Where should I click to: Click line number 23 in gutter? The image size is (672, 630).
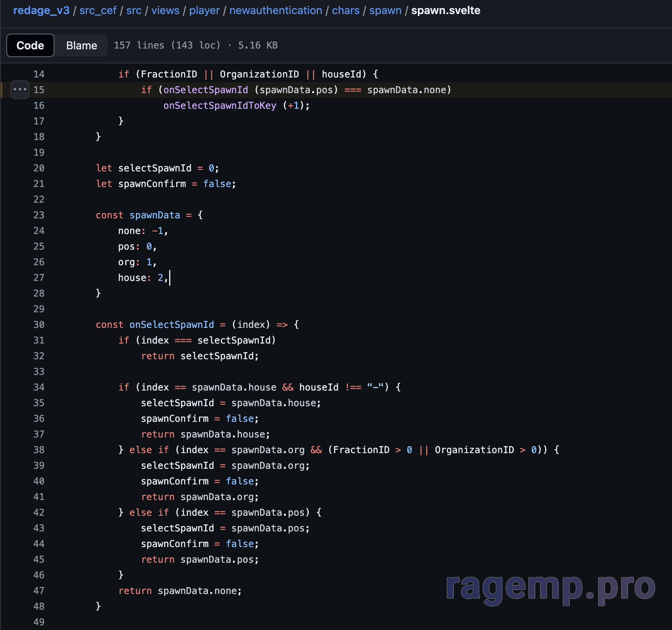pyautogui.click(x=39, y=215)
